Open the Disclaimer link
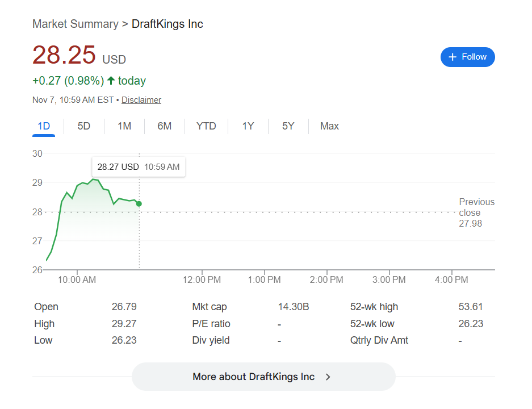This screenshot has height=409, width=532. (x=141, y=100)
